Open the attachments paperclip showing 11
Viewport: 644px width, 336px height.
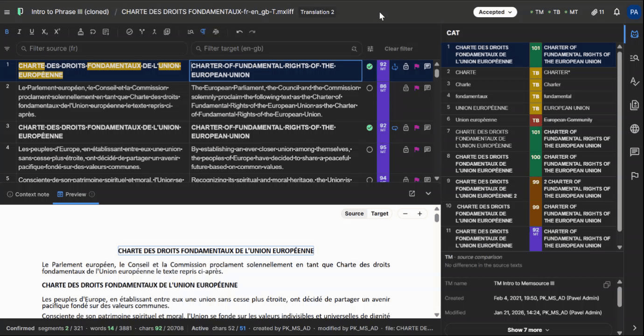(597, 12)
